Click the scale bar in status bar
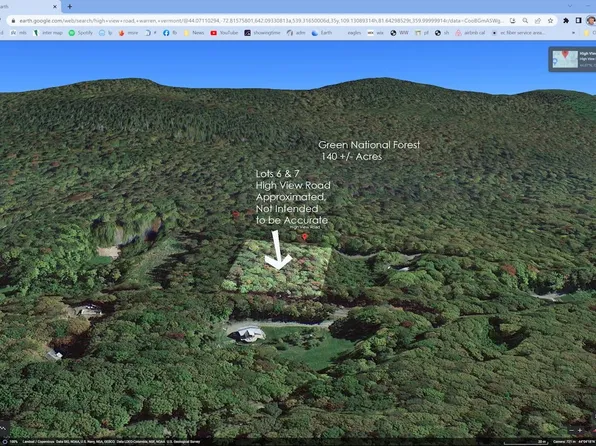The width and height of the screenshot is (596, 446). pyautogui.click(x=526, y=442)
